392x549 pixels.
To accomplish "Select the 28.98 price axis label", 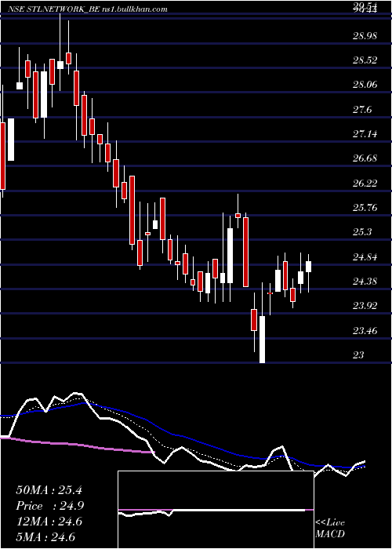I will pos(365,36).
